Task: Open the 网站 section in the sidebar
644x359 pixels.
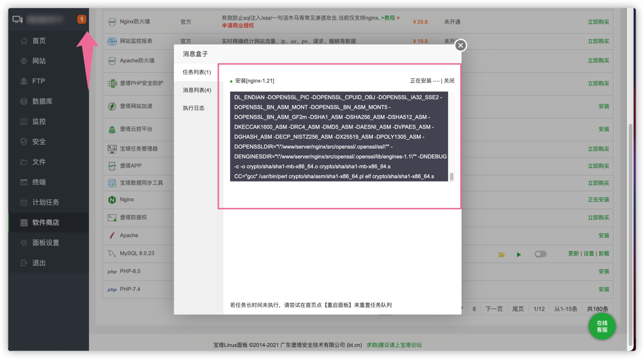Action: tap(39, 61)
